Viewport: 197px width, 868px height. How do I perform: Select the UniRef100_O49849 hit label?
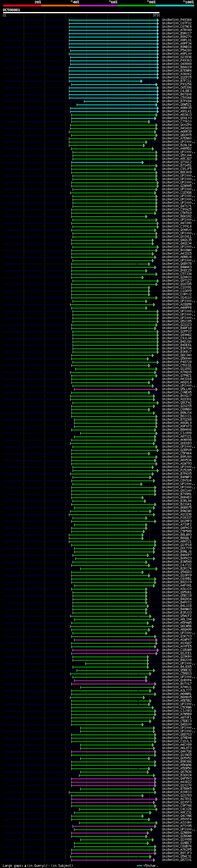coord(177,64)
